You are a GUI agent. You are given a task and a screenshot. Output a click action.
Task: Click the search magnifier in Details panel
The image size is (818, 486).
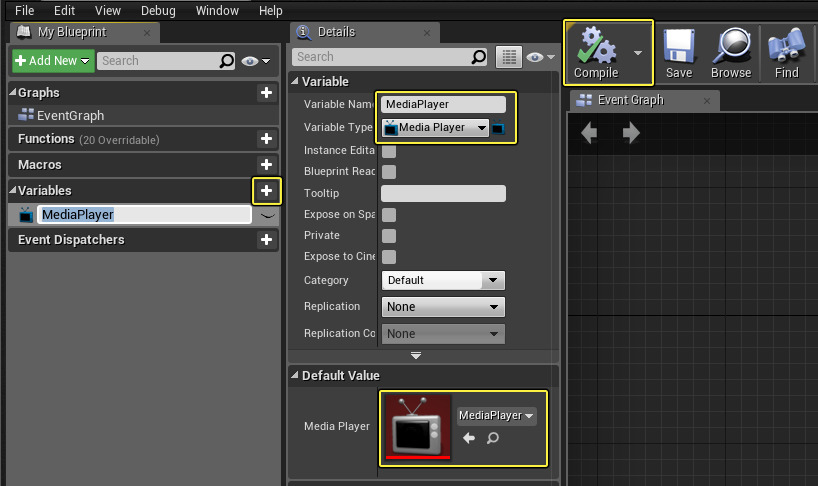point(479,57)
